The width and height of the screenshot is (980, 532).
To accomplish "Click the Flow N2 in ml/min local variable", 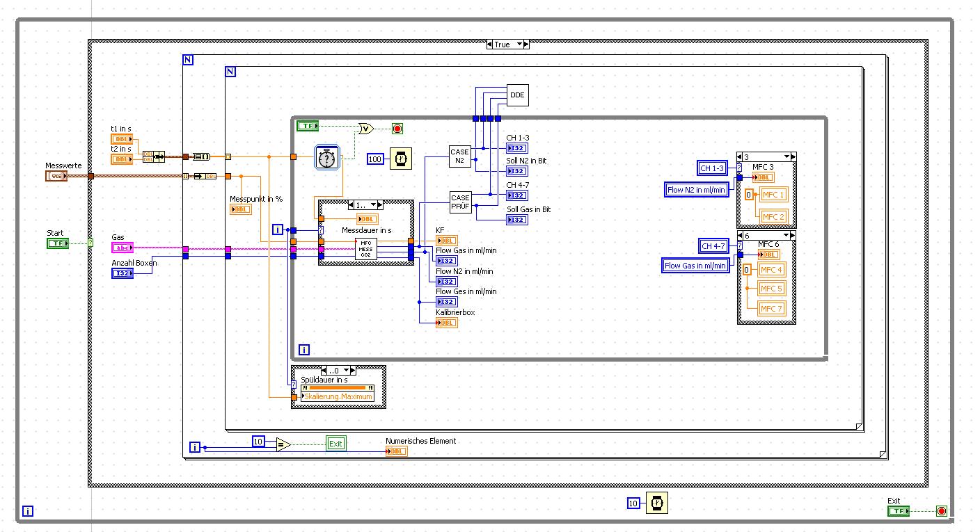I will pos(697,189).
